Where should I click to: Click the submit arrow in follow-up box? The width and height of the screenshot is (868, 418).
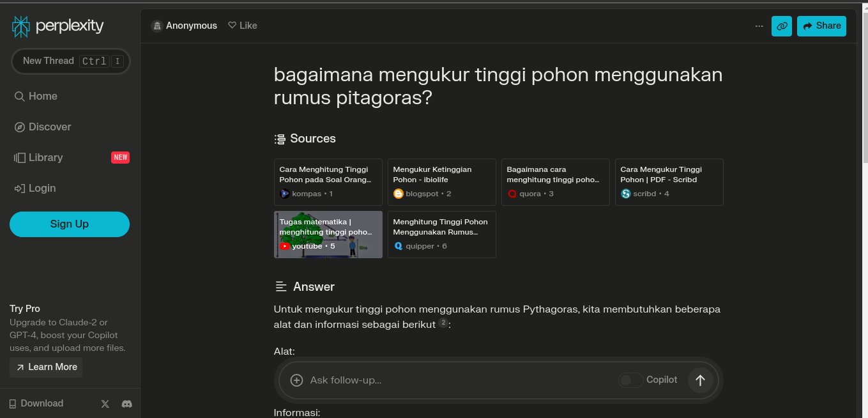click(700, 380)
